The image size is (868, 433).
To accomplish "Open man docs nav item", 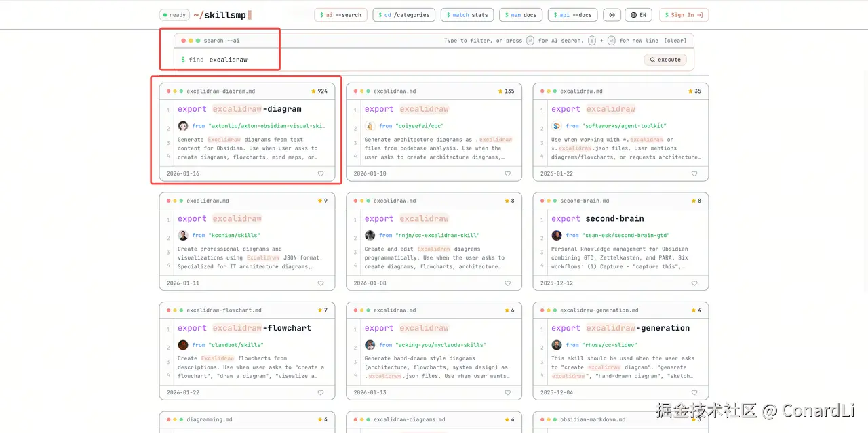I will (521, 15).
